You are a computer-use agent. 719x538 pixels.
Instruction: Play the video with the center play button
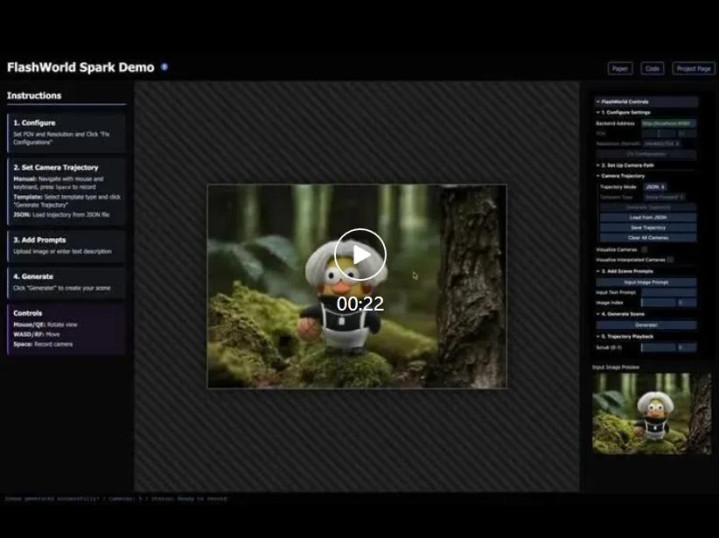coord(359,255)
